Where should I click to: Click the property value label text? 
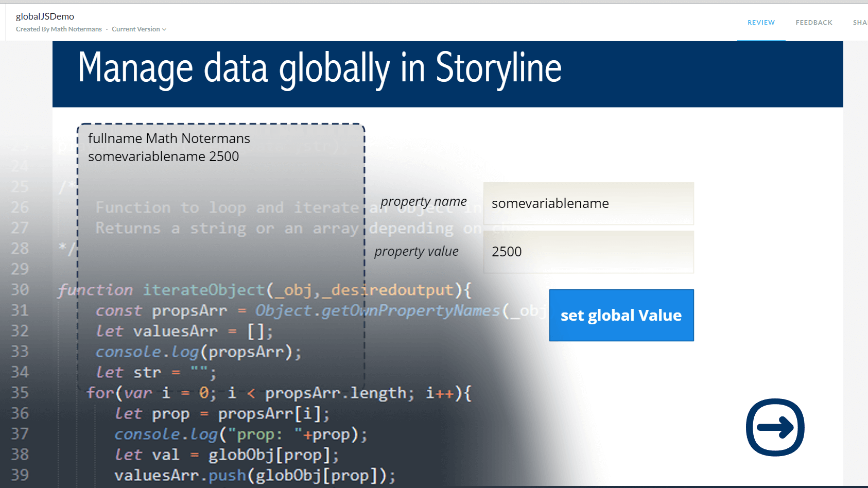(416, 251)
